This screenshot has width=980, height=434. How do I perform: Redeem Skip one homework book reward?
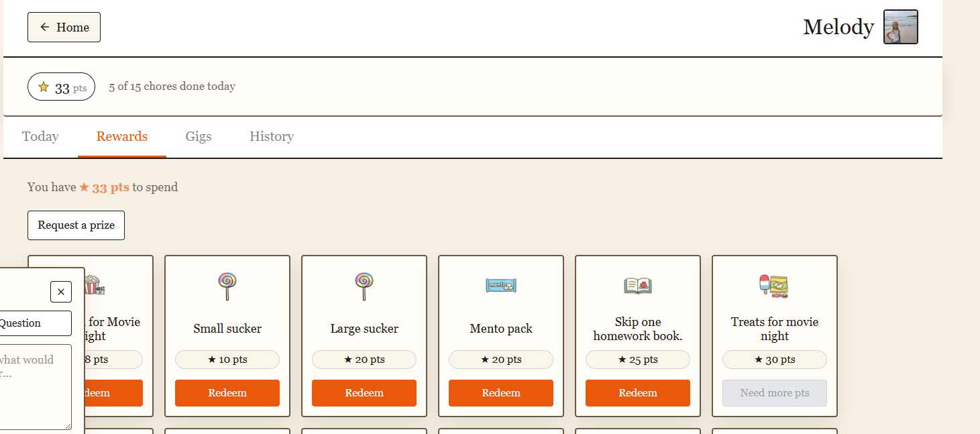click(x=638, y=393)
